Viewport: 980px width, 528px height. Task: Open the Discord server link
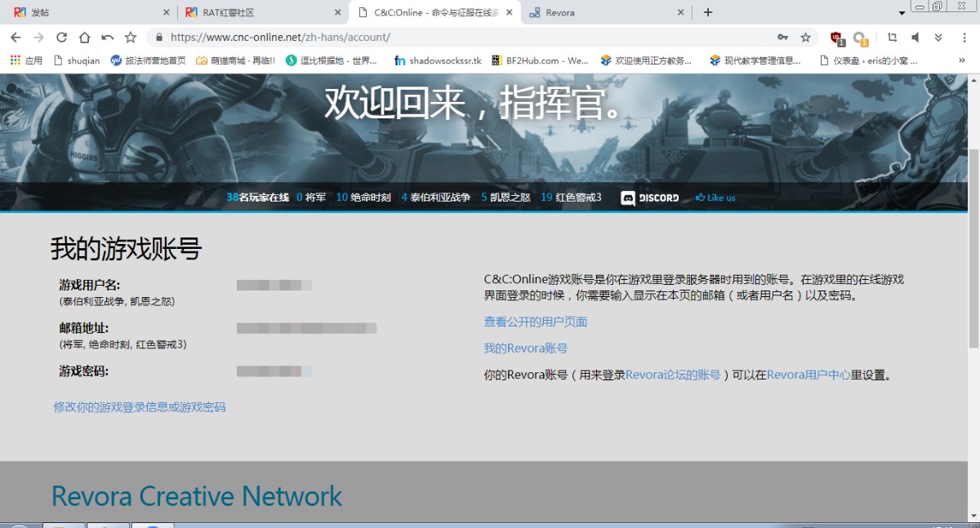click(x=650, y=197)
